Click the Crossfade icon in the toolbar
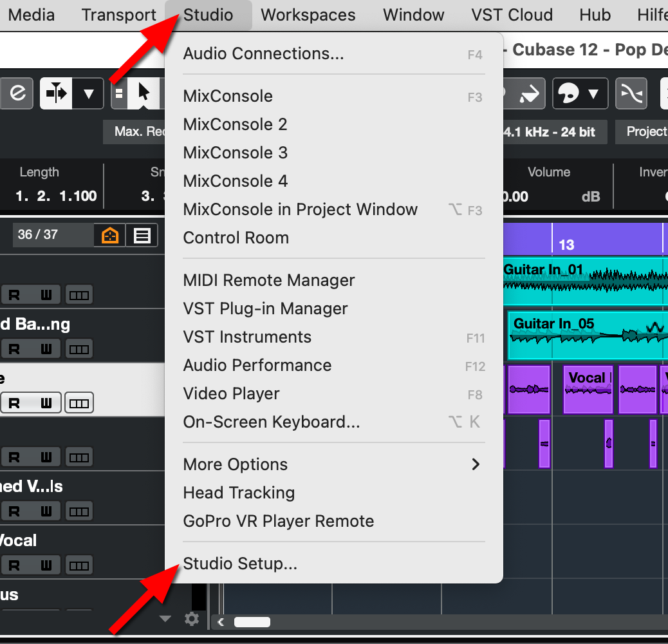This screenshot has width=668, height=644. 631,93
